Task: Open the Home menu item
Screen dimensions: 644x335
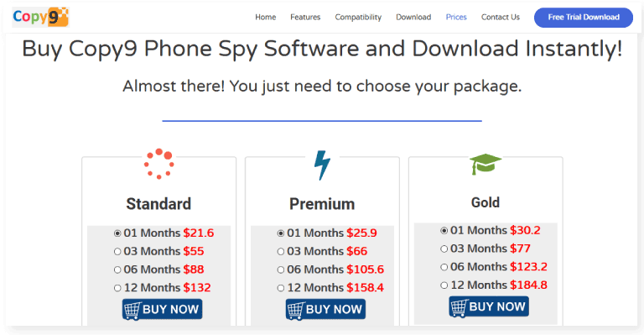Action: 265,18
